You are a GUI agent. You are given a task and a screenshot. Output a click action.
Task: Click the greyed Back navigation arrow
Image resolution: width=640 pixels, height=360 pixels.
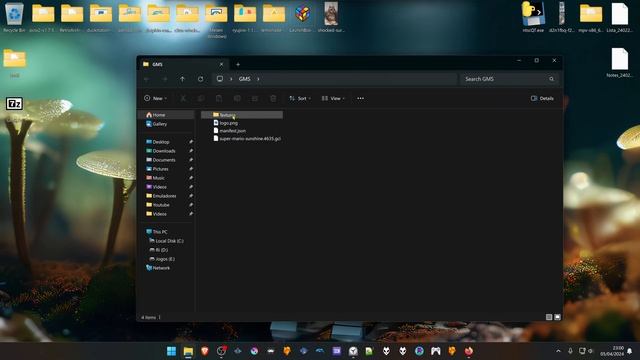coord(147,79)
